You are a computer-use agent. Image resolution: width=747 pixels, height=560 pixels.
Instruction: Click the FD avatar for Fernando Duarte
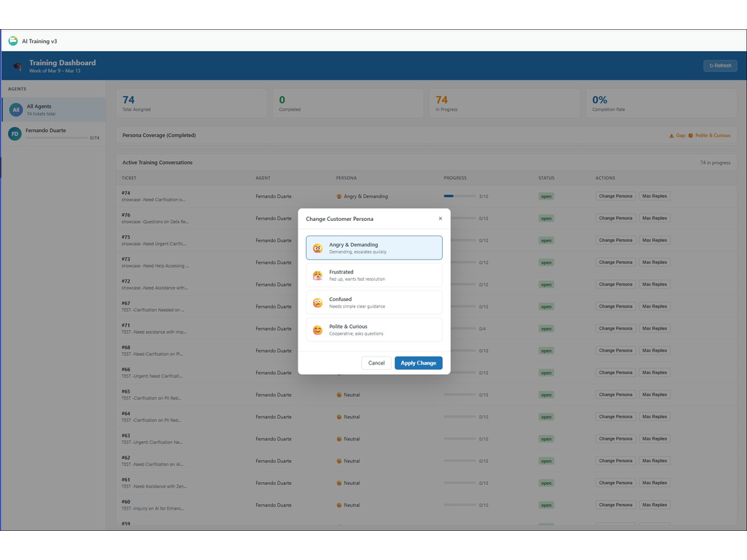(15, 133)
